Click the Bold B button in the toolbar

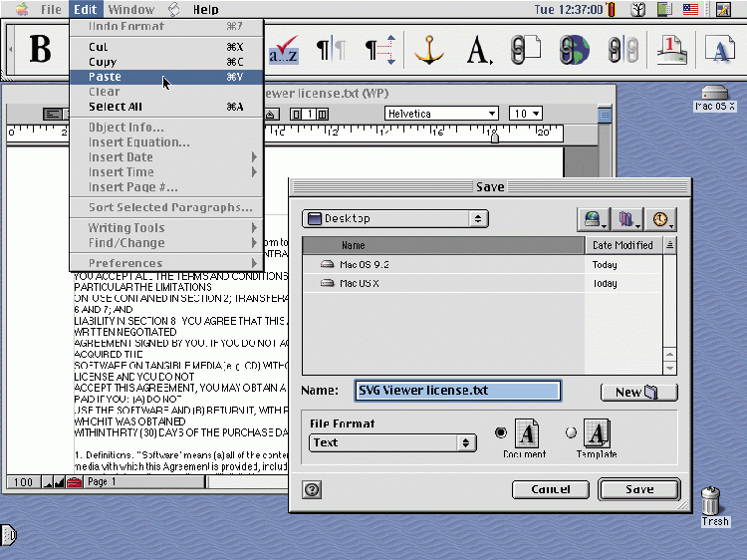click(x=41, y=49)
